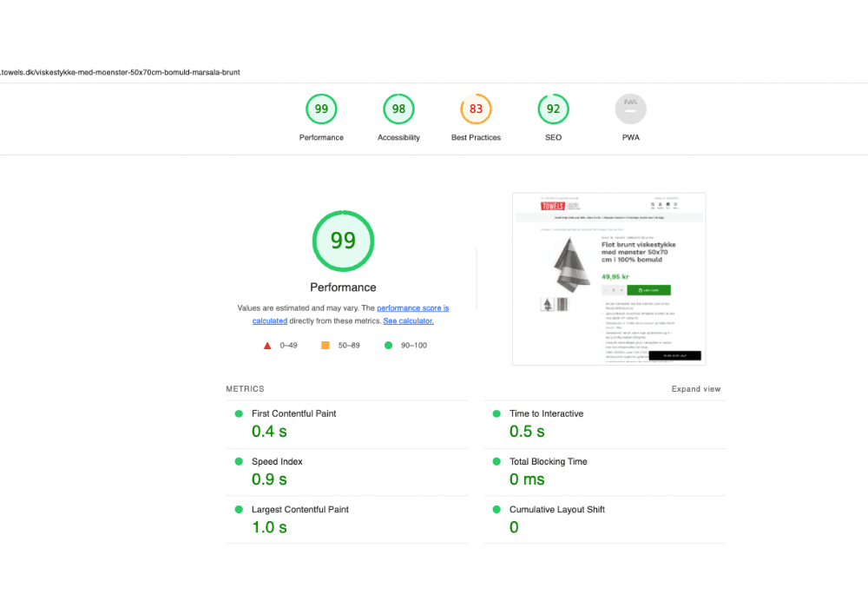This screenshot has width=868, height=608.
Task: Click green dot beside Time to Interactive
Action: (496, 413)
